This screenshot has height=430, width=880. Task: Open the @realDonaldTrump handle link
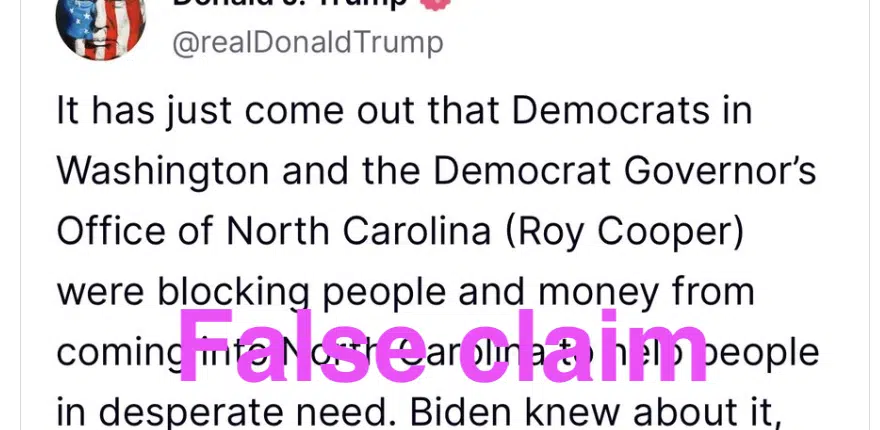point(308,44)
